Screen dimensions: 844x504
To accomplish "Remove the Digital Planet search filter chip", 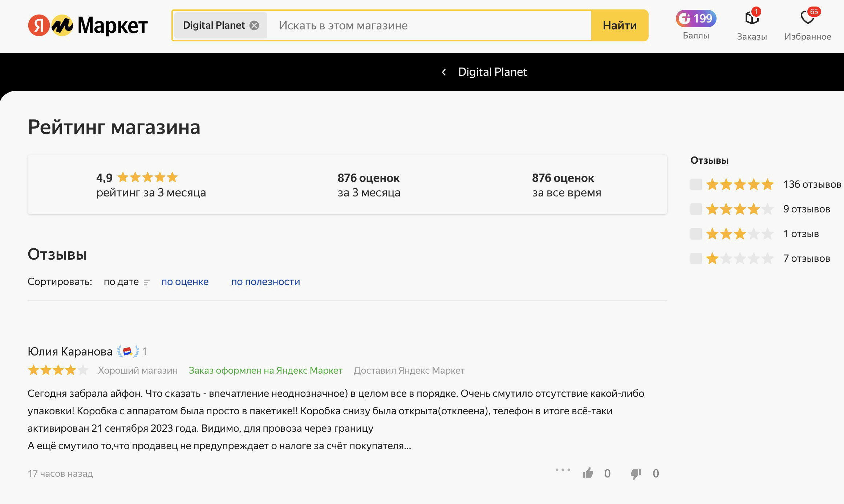I will [255, 25].
